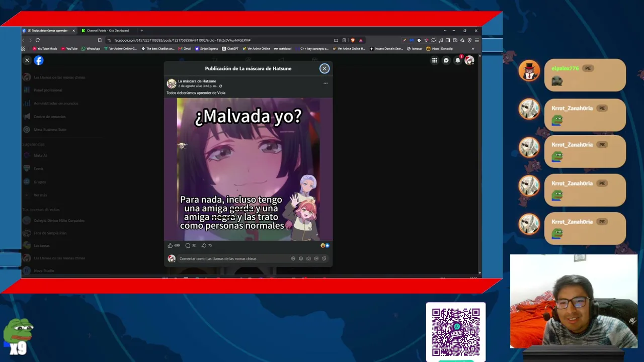
Task: Show hidden bookmarks with the overflow chevron
Action: 473,49
